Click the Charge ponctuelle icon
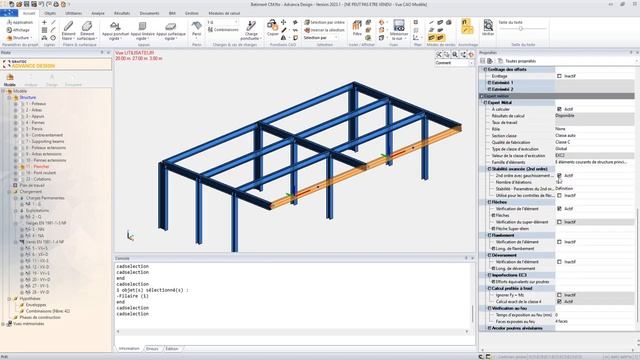Image resolution: width=640 pixels, height=360 pixels. pyautogui.click(x=251, y=26)
